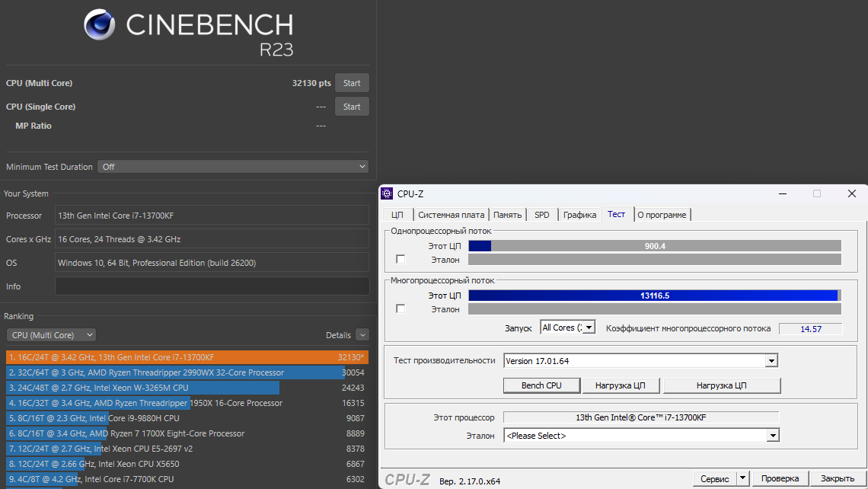The image size is (868, 489).
Task: Click the CPU-Z title bar app icon
Action: tap(387, 193)
